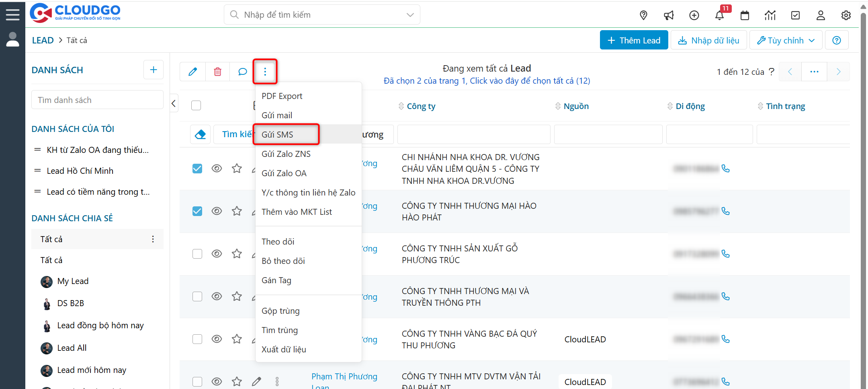Click phone icon for HÀO HÀO PHÁT lead
The height and width of the screenshot is (389, 868).
click(725, 211)
